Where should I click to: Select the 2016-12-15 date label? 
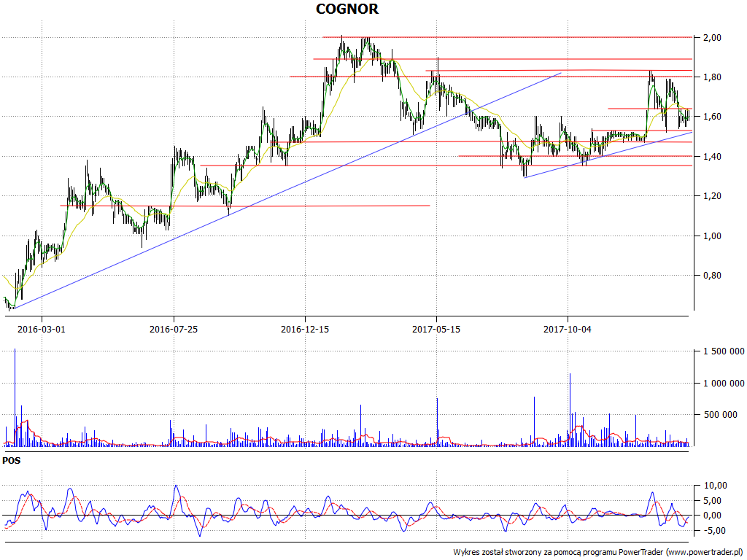click(x=305, y=329)
